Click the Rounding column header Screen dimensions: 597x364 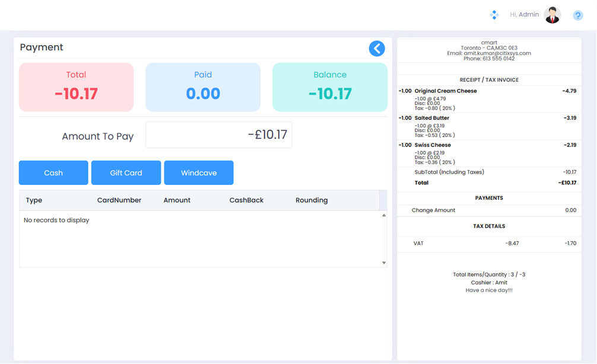(x=312, y=200)
